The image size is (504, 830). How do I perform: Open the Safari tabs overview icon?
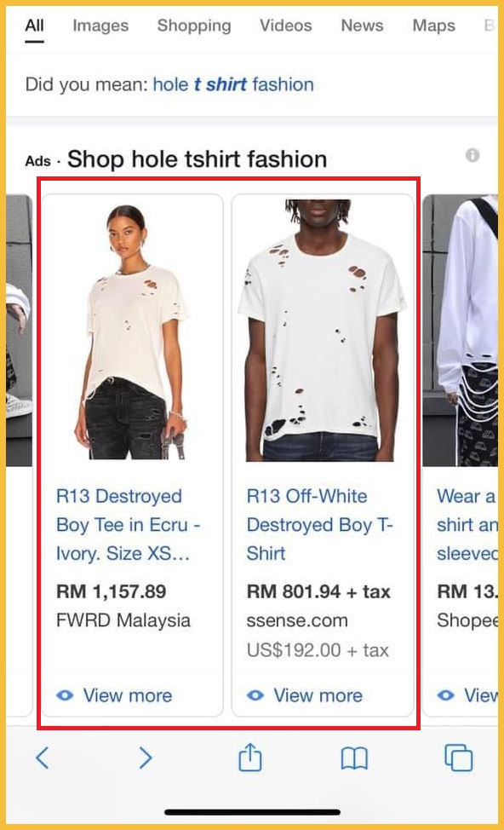pyautogui.click(x=458, y=758)
